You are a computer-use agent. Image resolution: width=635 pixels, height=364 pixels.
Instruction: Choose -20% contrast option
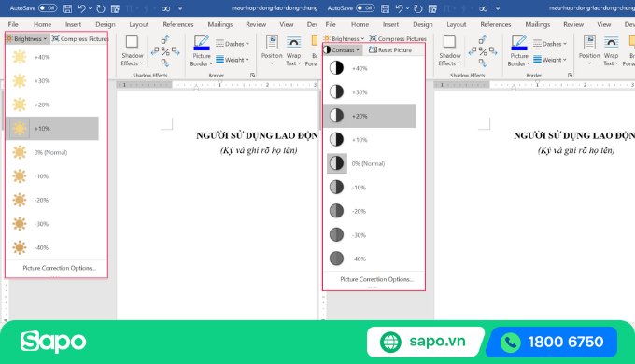point(370,211)
